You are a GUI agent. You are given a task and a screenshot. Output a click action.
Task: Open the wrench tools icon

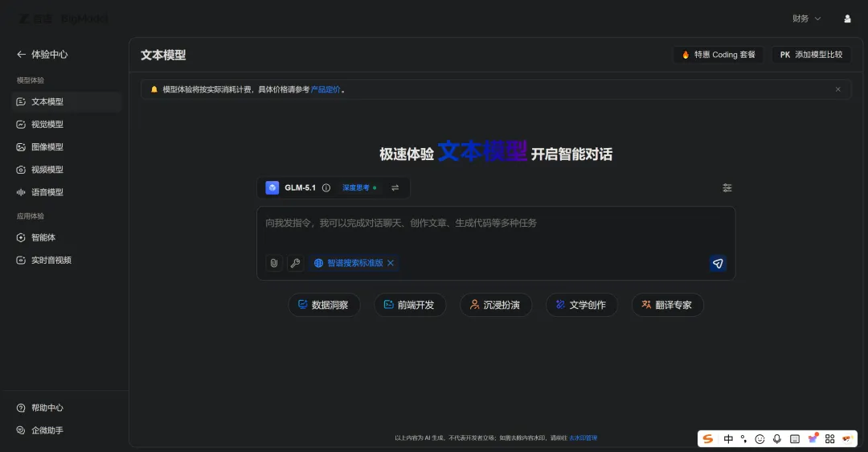[296, 263]
